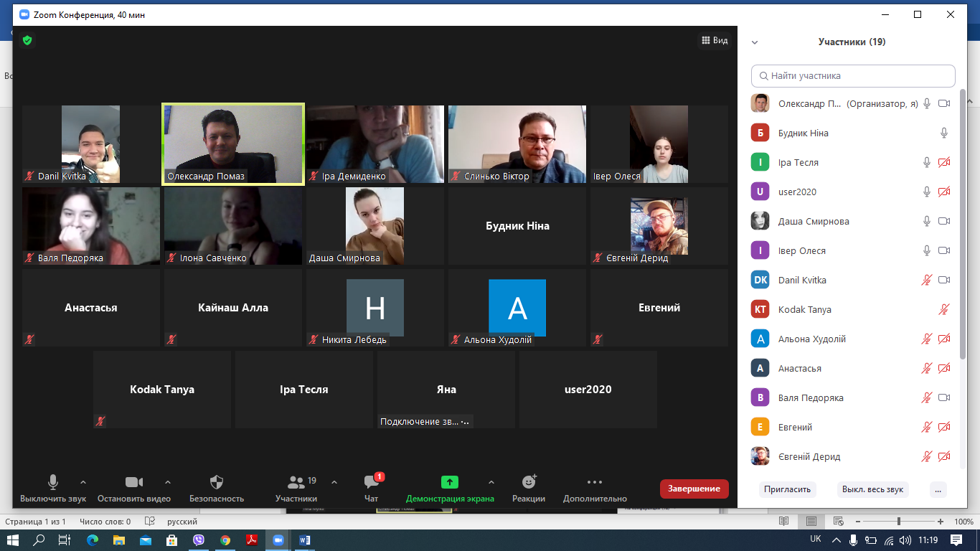The image size is (980, 551).
Task: Switch Word to Read Mode view
Action: [784, 522]
